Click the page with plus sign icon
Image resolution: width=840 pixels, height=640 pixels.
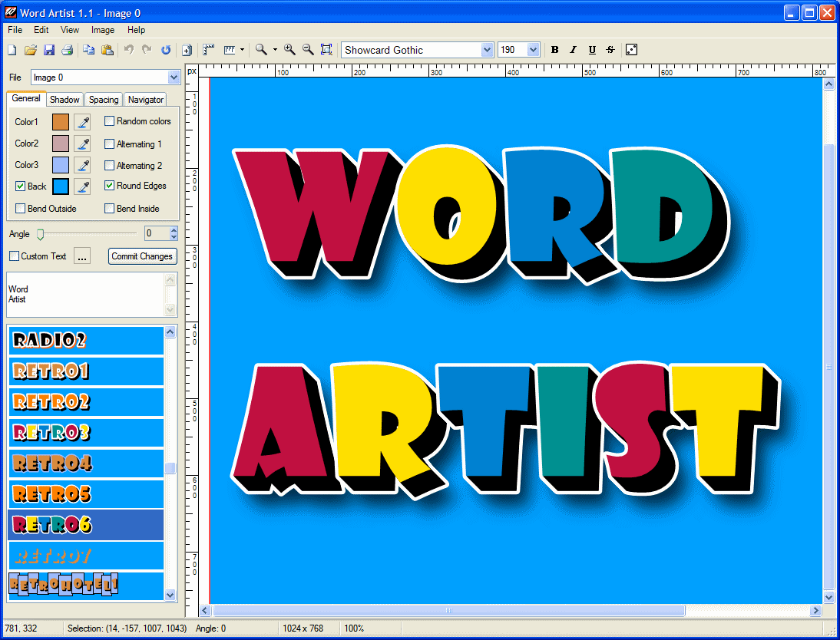click(x=187, y=50)
